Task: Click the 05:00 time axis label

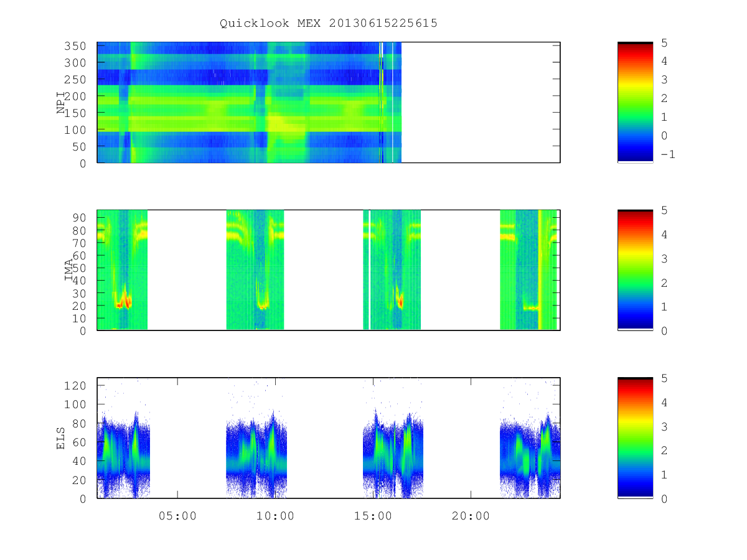Action: coord(178,516)
